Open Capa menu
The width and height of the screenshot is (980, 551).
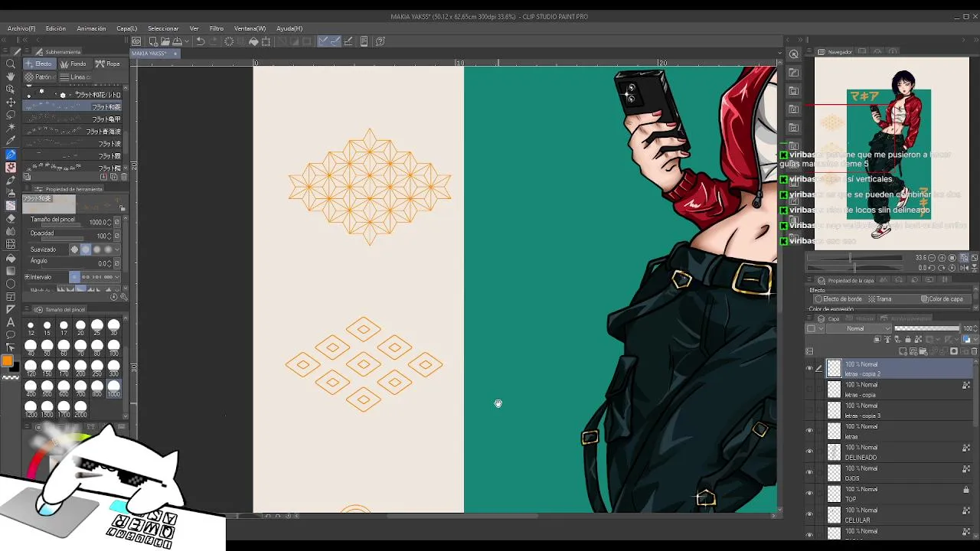126,28
